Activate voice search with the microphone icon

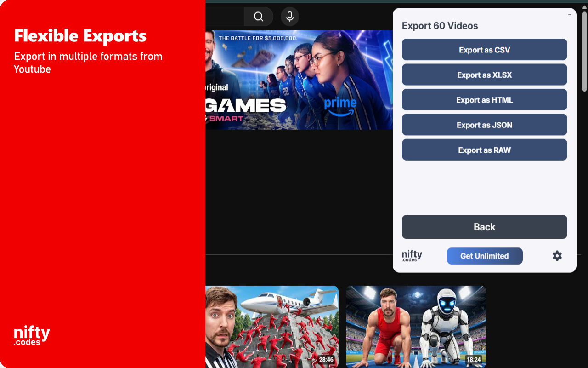[289, 16]
